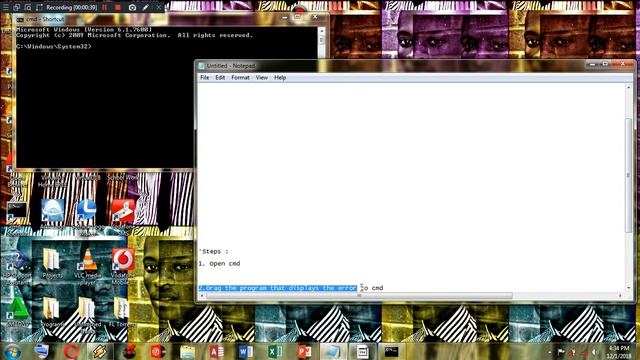Open Word from the taskbar
The image size is (640, 360).
pos(246,351)
